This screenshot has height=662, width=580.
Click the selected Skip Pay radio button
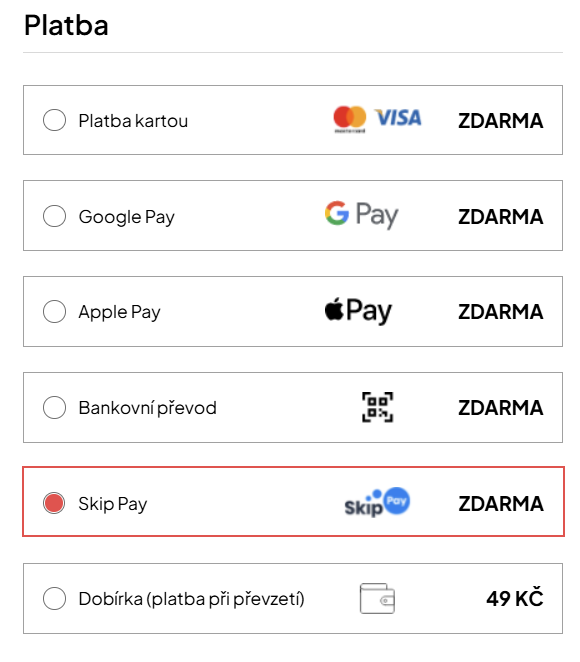coord(54,503)
